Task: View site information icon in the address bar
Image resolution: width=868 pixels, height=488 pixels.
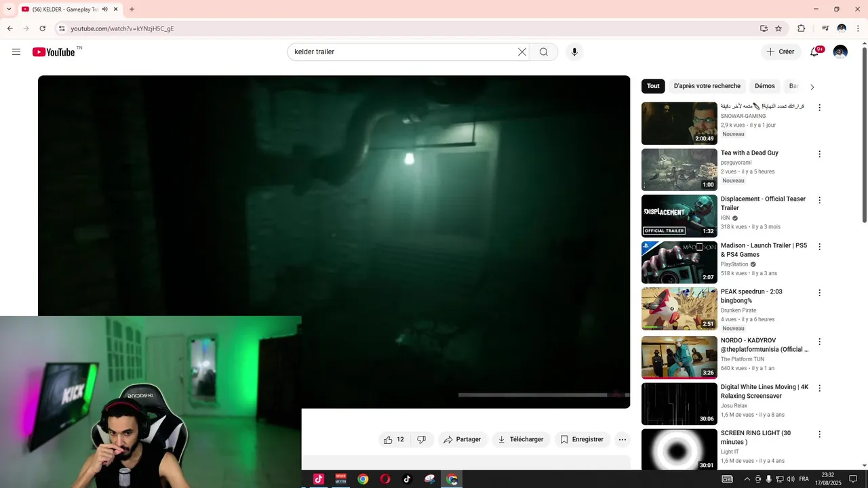Action: (x=62, y=28)
